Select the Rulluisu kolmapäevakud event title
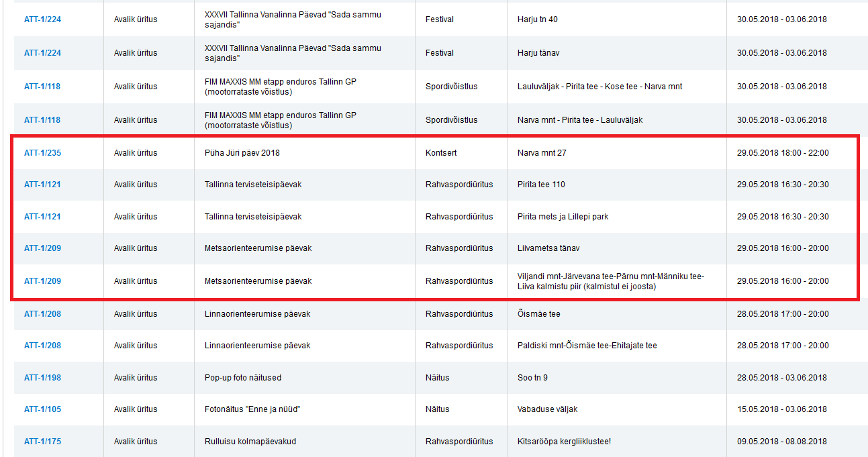 tap(250, 442)
